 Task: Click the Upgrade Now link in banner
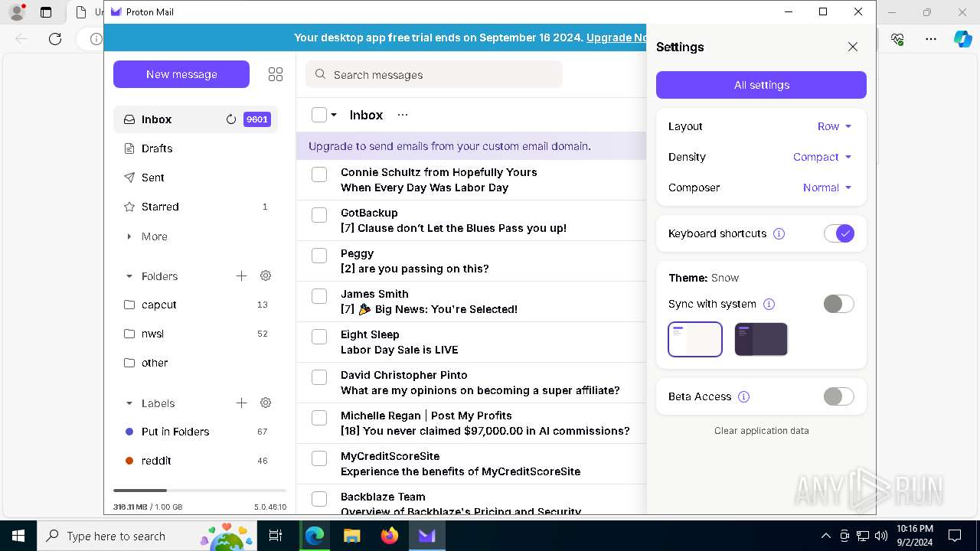[616, 37]
